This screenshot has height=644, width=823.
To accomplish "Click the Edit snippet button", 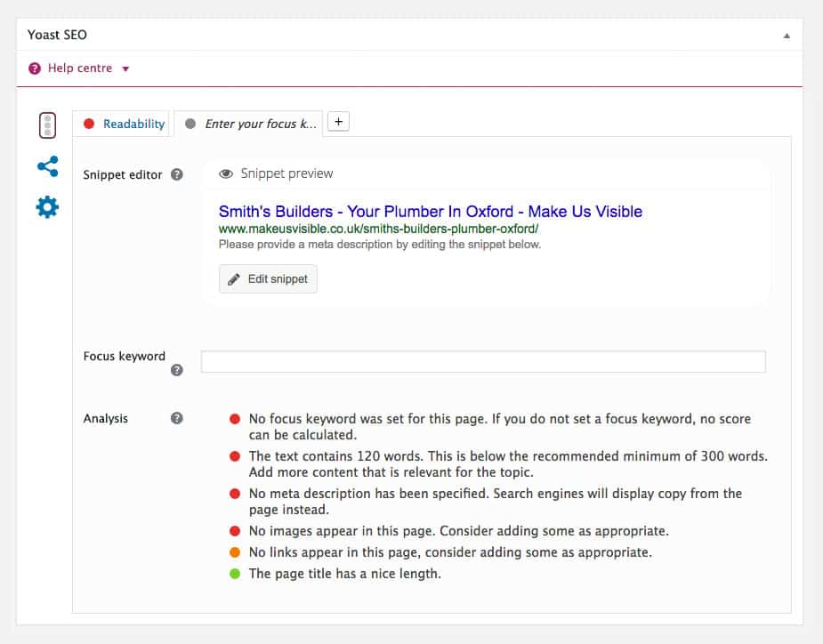I will (268, 278).
